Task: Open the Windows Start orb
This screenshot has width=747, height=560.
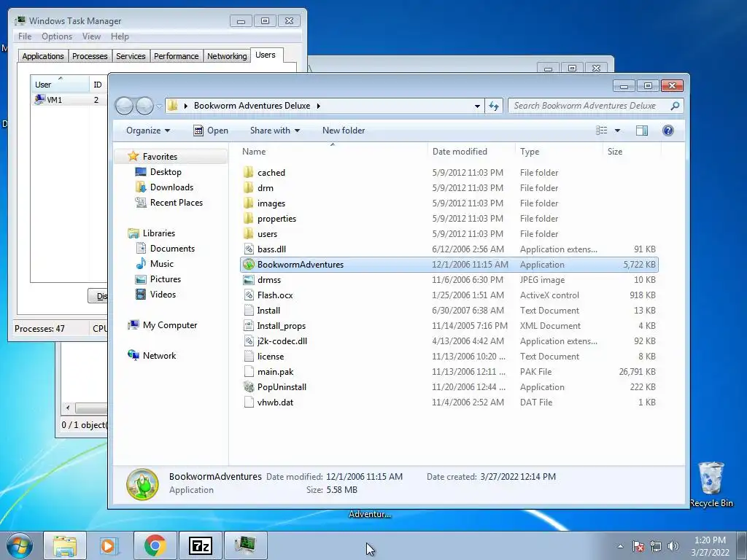Action: [19, 545]
